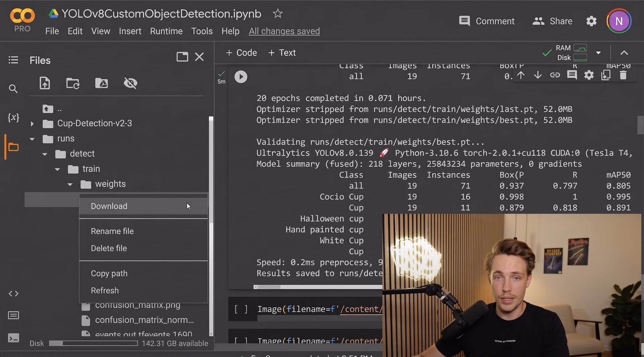
Task: Refresh the file browser
Action: point(72,83)
